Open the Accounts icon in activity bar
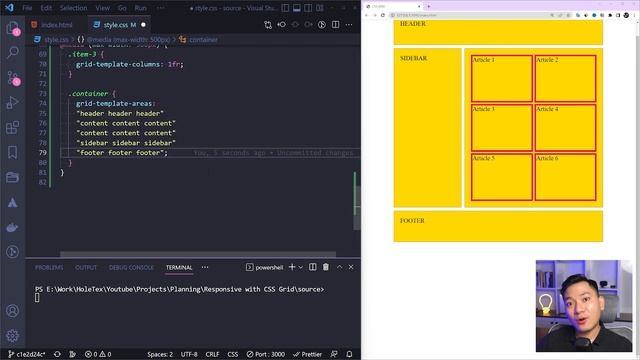This screenshot has height=360, width=640. [13, 311]
